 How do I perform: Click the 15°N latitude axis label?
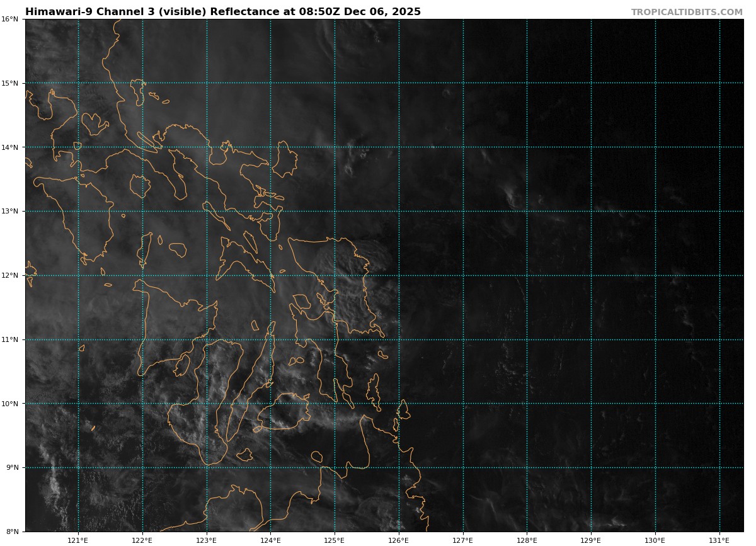(9, 83)
